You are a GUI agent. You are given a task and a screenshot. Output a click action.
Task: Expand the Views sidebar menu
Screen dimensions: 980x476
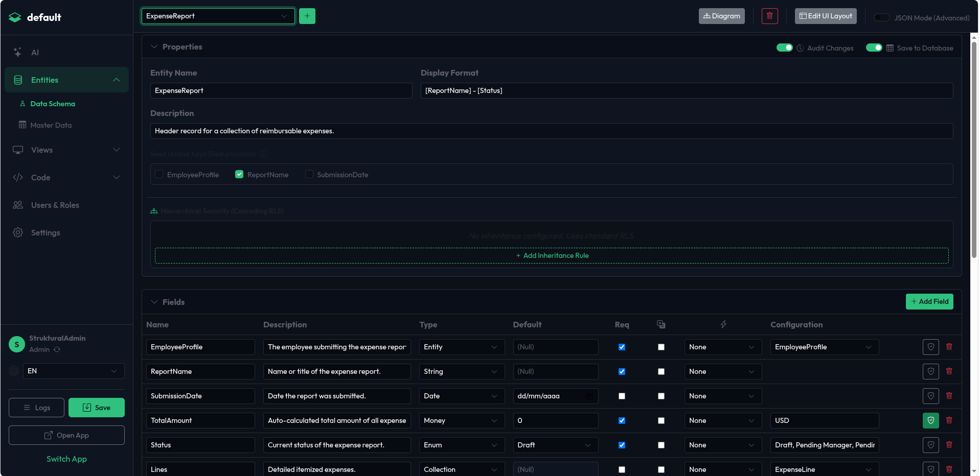click(66, 150)
